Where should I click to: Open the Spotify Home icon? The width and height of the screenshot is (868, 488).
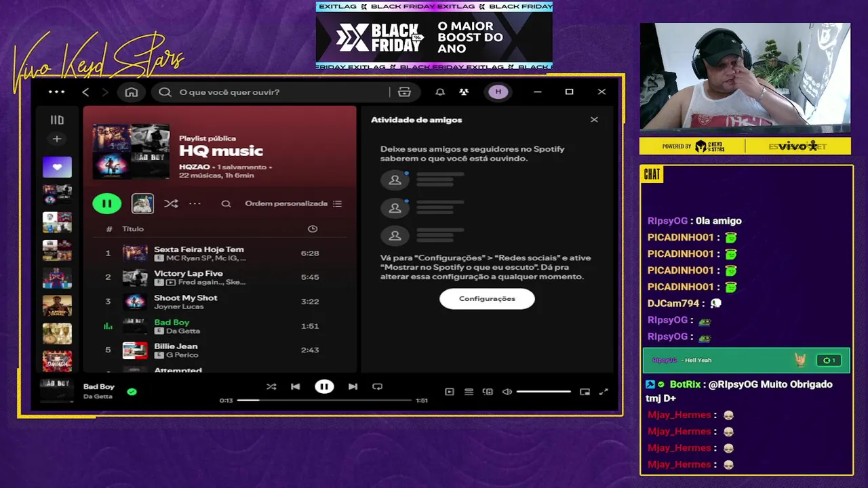point(132,92)
